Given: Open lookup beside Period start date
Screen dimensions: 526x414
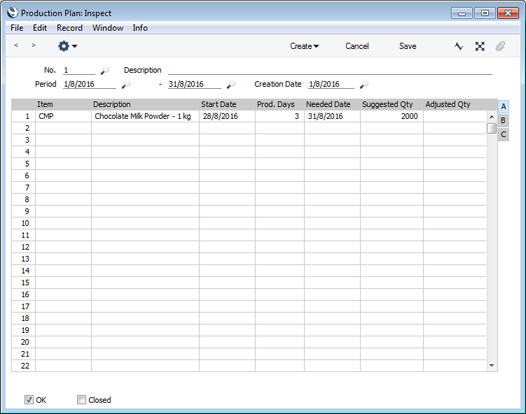Looking at the screenshot, I should click(126, 84).
